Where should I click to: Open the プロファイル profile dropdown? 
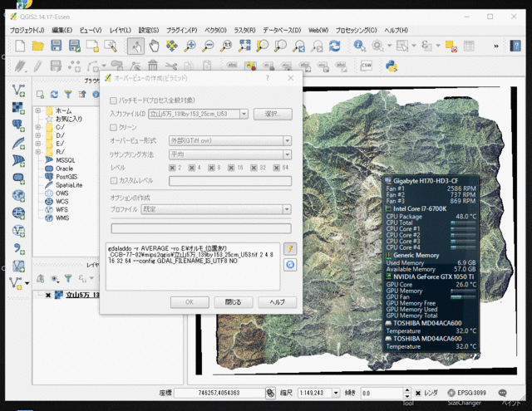[x=287, y=209]
